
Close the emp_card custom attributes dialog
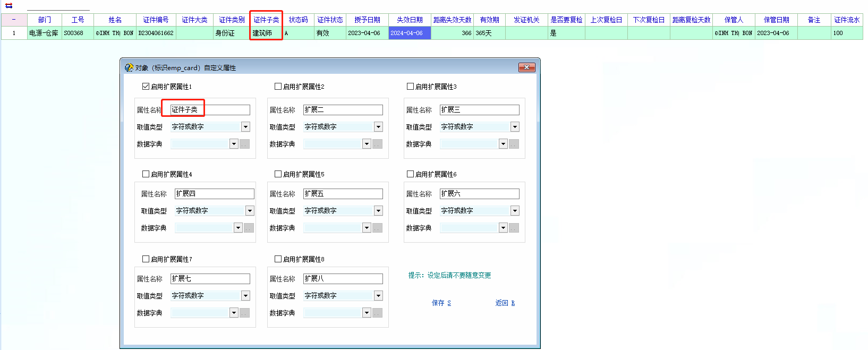[526, 67]
